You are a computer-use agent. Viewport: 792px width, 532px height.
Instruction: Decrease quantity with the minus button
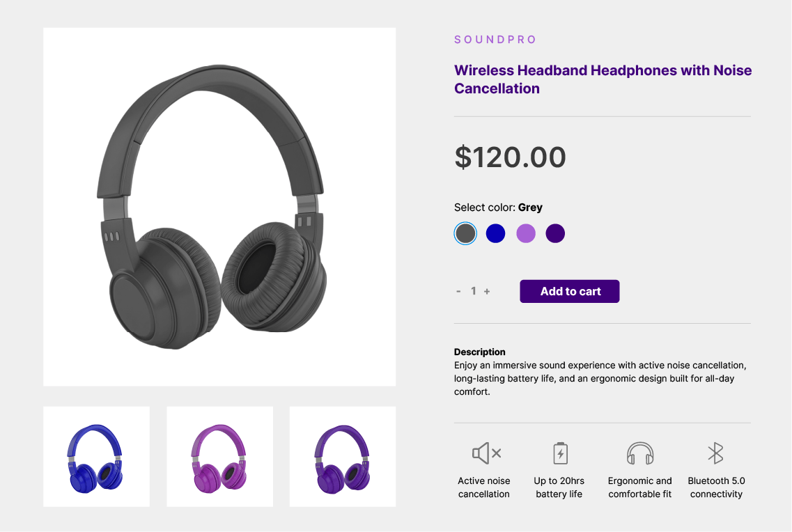[x=458, y=291]
